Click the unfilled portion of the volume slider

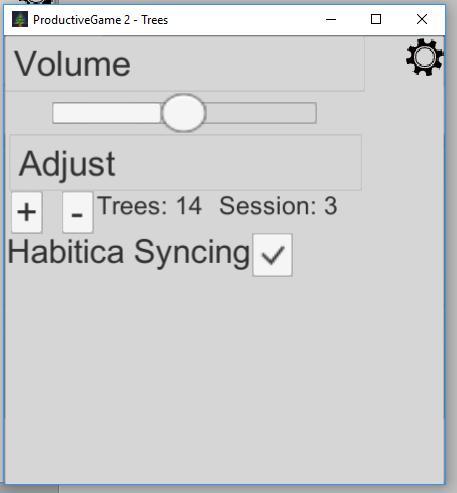(x=261, y=113)
